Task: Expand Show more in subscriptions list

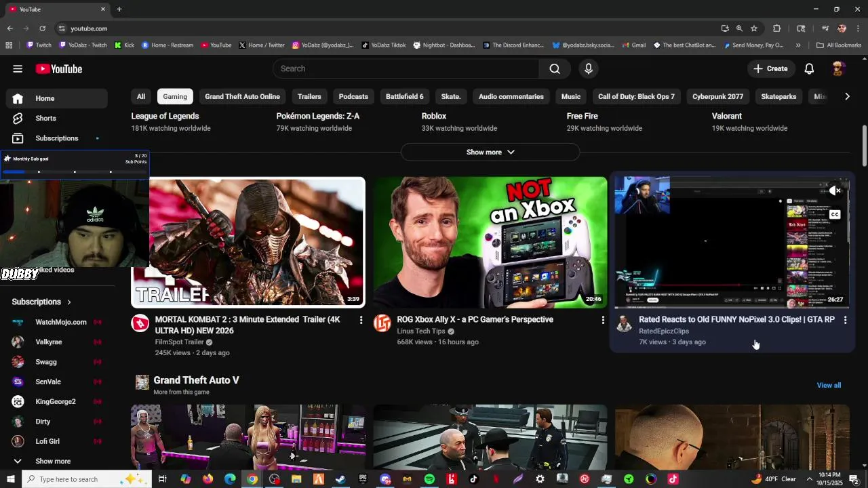Action: (54, 462)
